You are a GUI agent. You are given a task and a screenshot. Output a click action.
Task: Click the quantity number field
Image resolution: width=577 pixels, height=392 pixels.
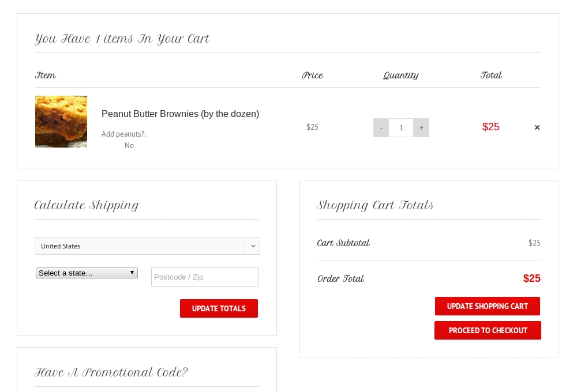tap(401, 127)
